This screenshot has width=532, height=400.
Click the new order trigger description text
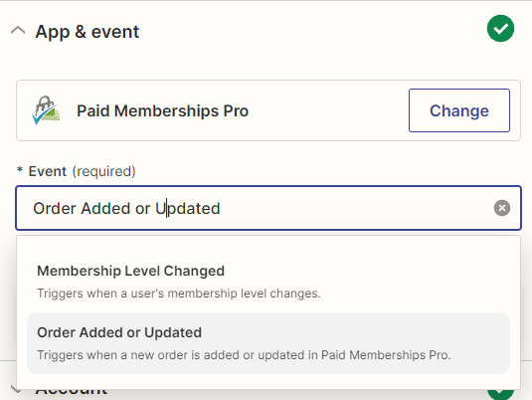click(244, 355)
